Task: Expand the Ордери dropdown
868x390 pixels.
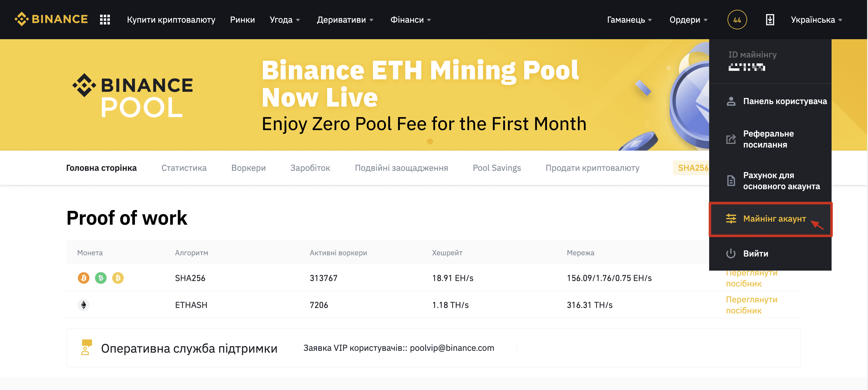Action: (x=688, y=20)
